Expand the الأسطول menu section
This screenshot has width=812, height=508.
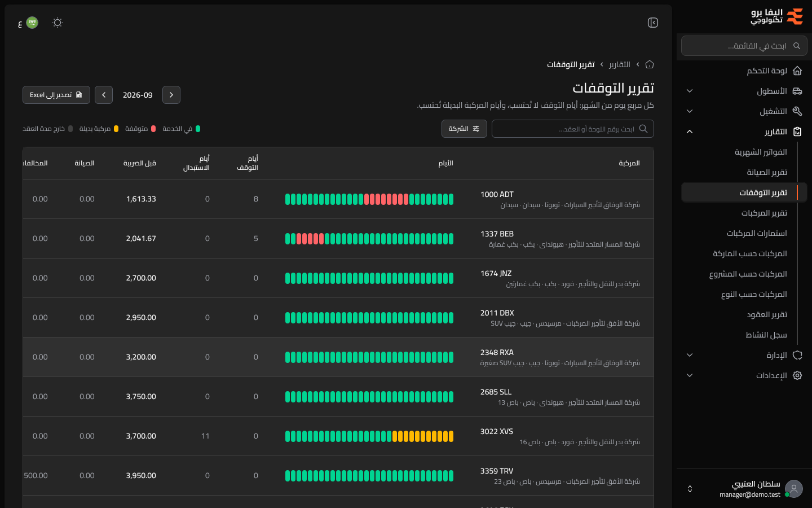690,91
